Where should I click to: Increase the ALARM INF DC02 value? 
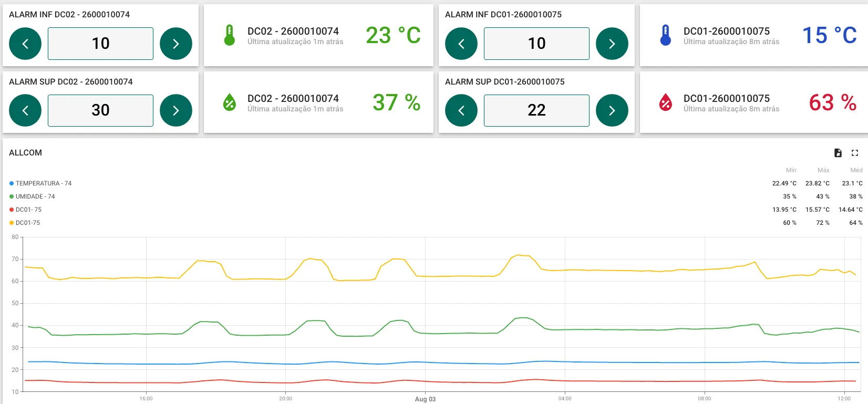pyautogui.click(x=176, y=44)
